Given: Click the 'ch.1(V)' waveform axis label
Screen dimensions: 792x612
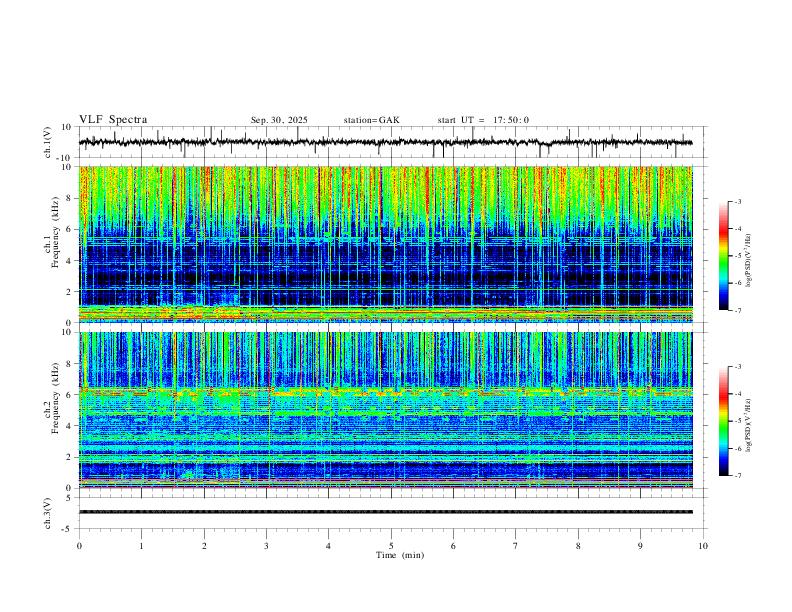Looking at the screenshot, I should tap(48, 142).
